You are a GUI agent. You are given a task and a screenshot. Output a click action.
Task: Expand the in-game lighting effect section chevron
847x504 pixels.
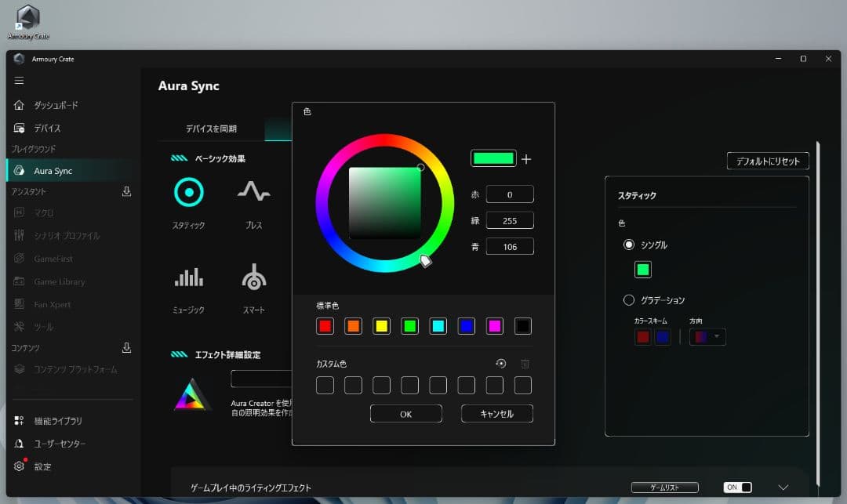click(783, 488)
